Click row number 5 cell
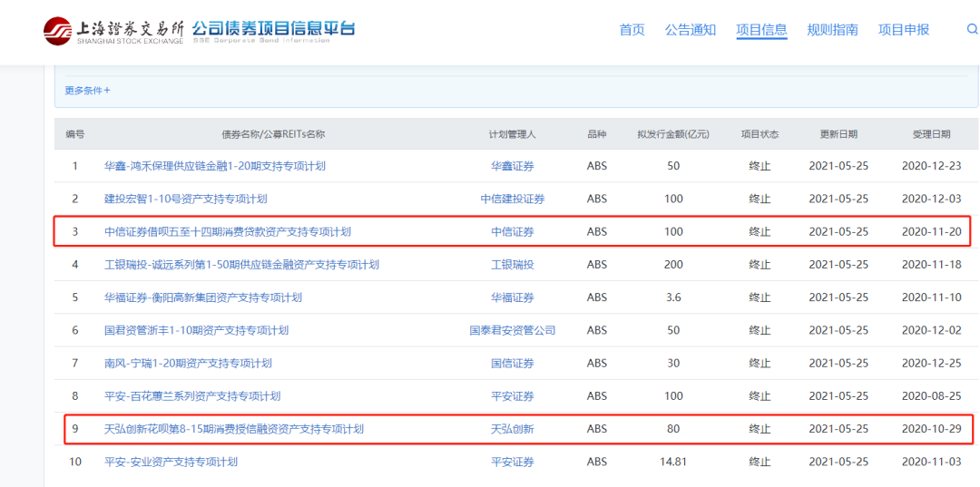Screen dimensions: 980x487 tap(75, 297)
